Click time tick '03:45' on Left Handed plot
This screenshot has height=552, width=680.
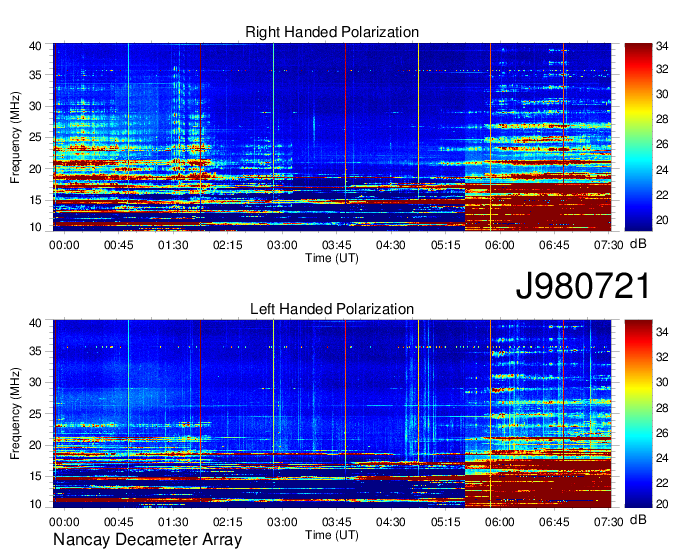(337, 522)
